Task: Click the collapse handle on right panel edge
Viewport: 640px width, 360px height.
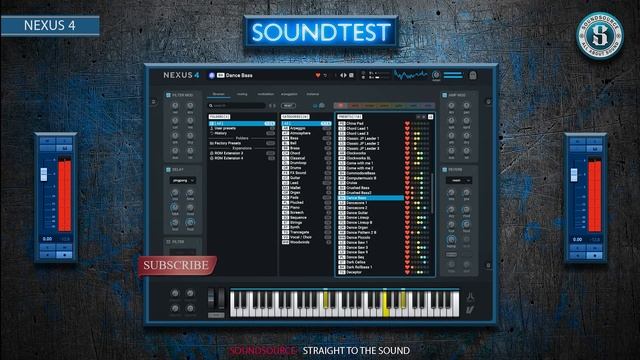Action: [488, 102]
